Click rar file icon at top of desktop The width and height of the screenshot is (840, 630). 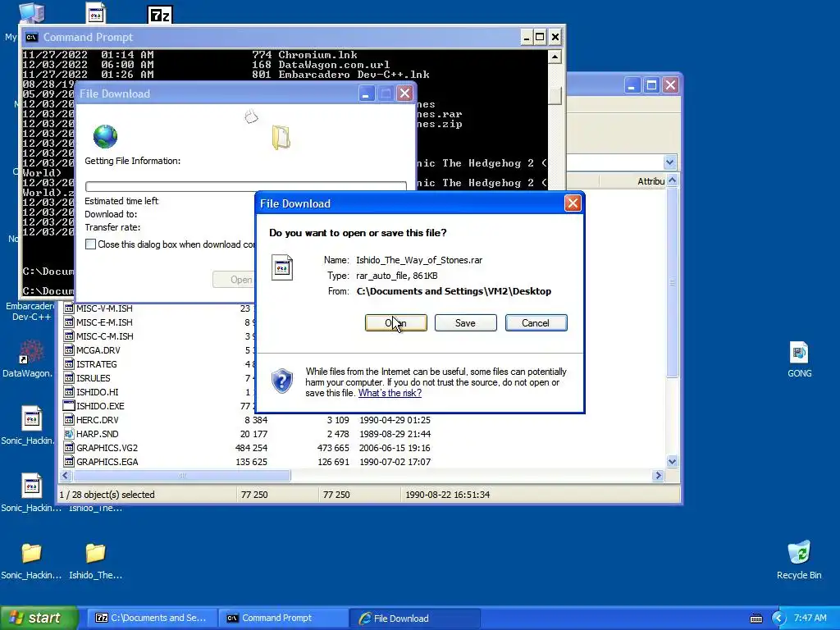point(96,14)
